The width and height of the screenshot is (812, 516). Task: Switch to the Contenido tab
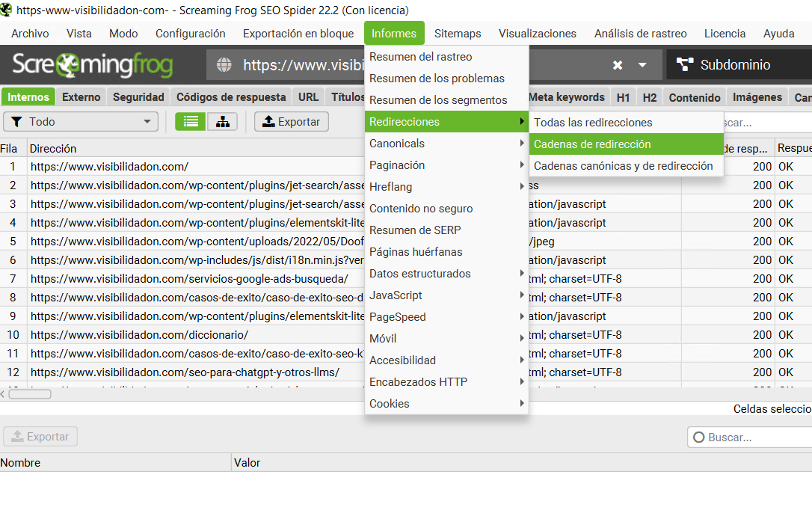point(695,97)
